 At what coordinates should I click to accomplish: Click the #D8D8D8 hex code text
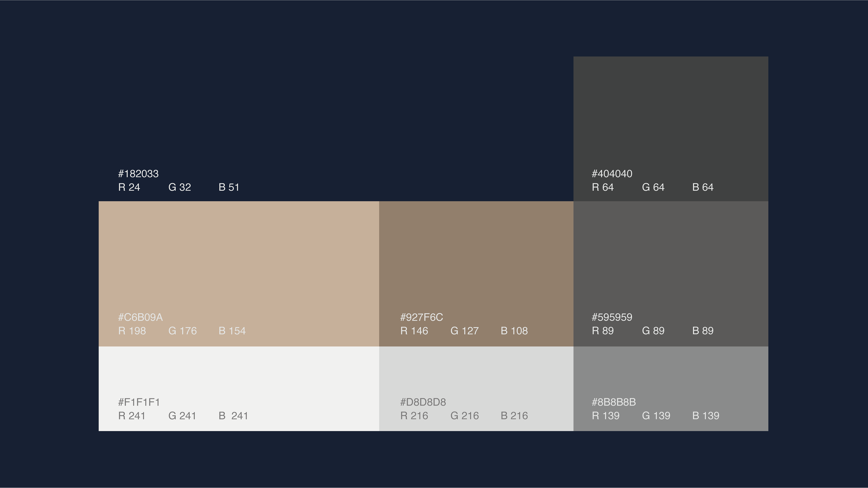point(423,402)
